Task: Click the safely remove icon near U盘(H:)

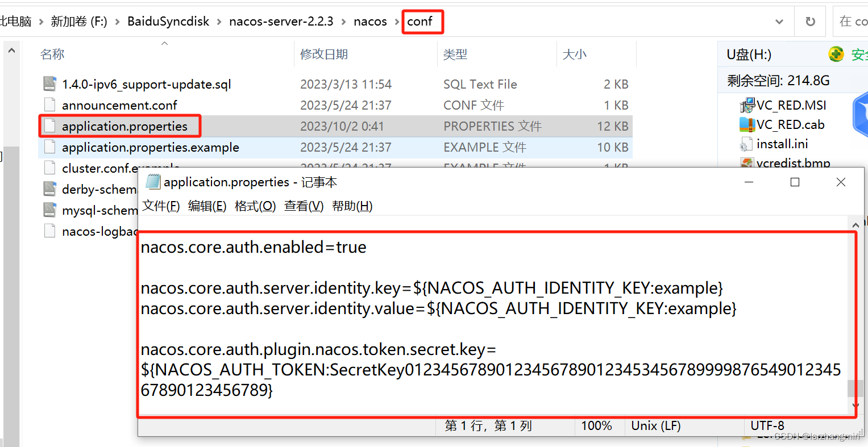Action: [x=836, y=54]
